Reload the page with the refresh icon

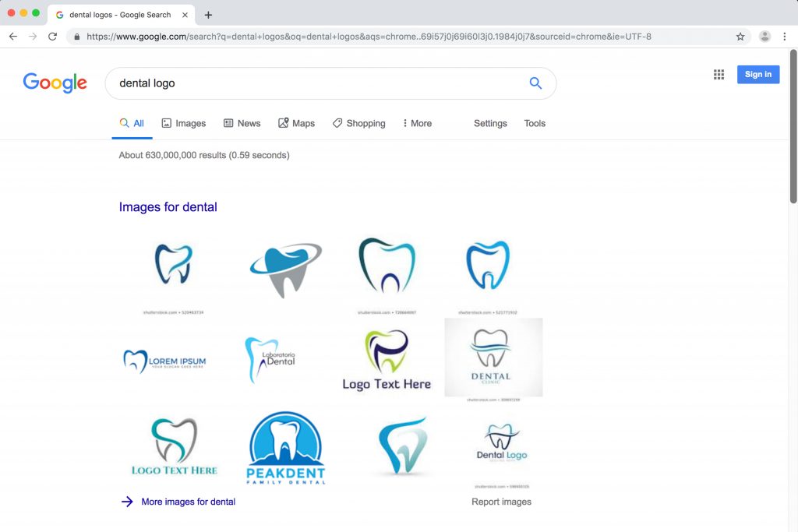52,37
